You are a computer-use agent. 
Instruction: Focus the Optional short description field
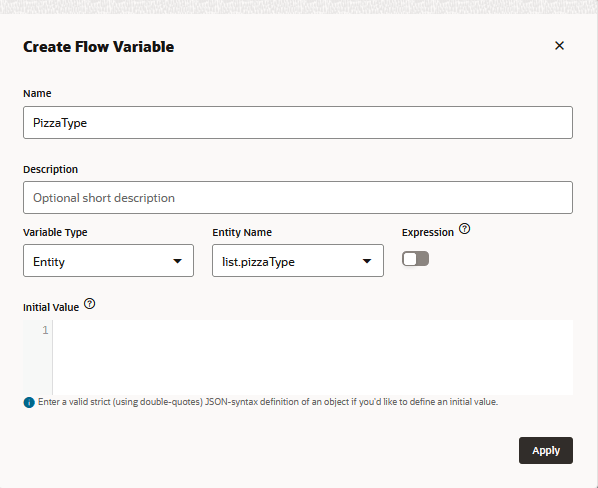coord(298,197)
